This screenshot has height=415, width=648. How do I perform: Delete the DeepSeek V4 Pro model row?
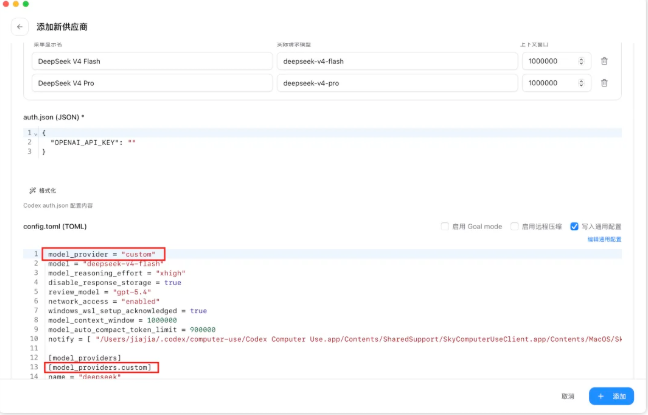click(604, 83)
